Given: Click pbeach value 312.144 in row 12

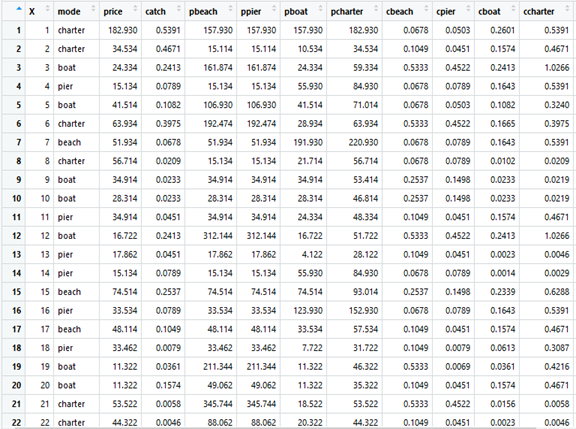Looking at the screenshot, I should (x=218, y=235).
